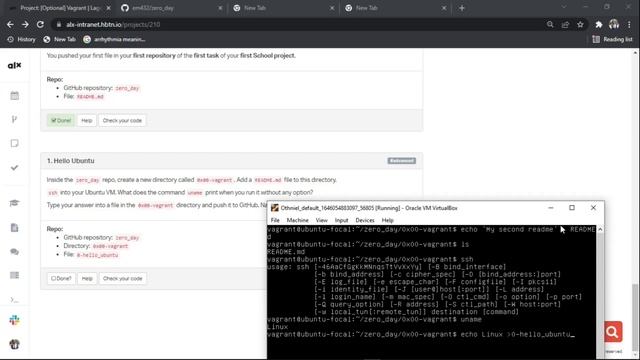Viewport: 640px width, 360px height.
Task: Click the VirtualBox window title icon
Action: coord(275,208)
